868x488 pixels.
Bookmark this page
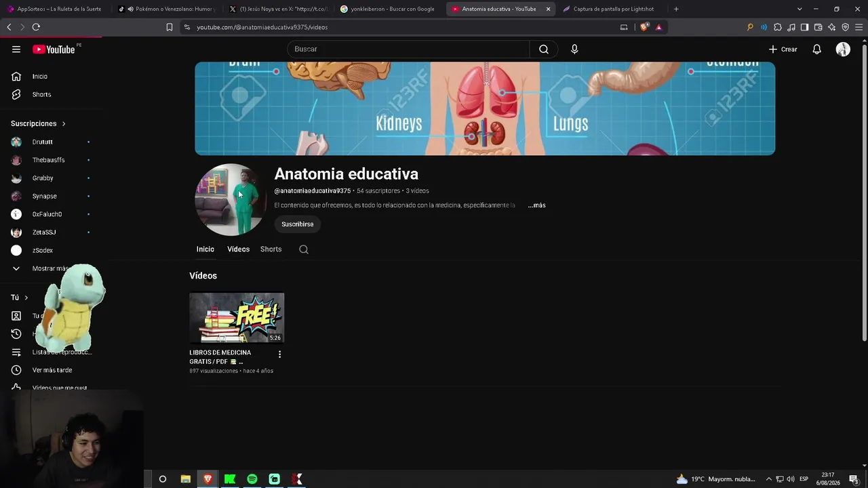coord(170,27)
